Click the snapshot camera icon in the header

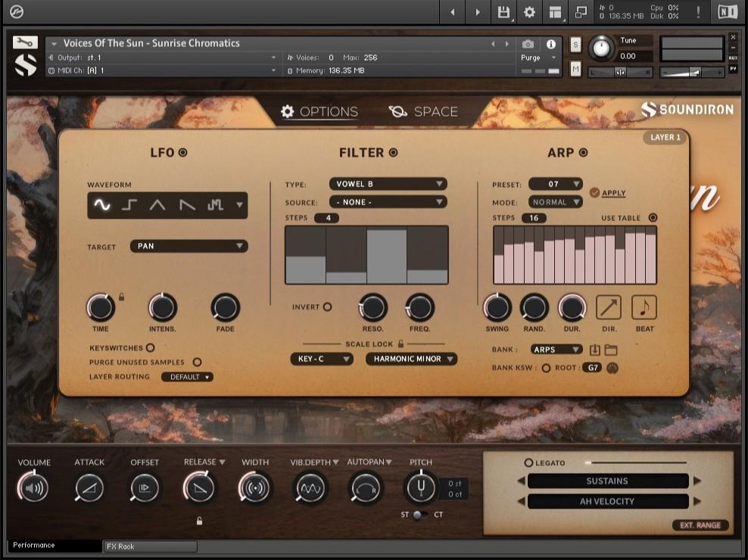coord(527,43)
